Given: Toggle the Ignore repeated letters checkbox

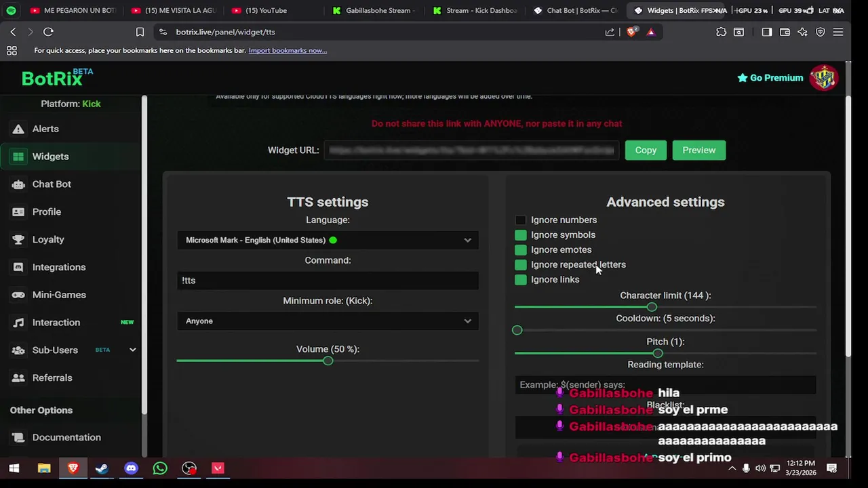Looking at the screenshot, I should (520, 265).
